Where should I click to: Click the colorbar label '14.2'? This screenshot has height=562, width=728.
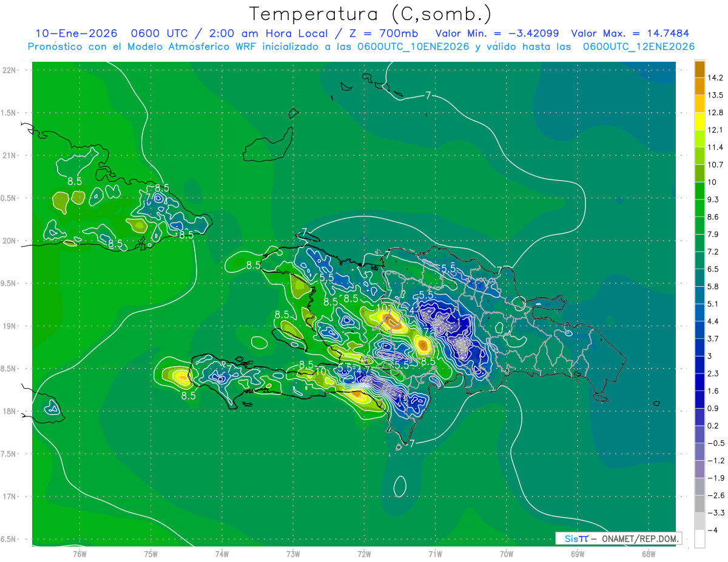pyautogui.click(x=715, y=78)
